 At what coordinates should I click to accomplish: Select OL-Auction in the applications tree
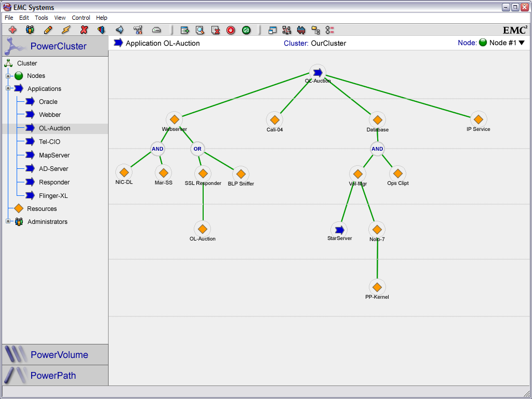point(55,128)
